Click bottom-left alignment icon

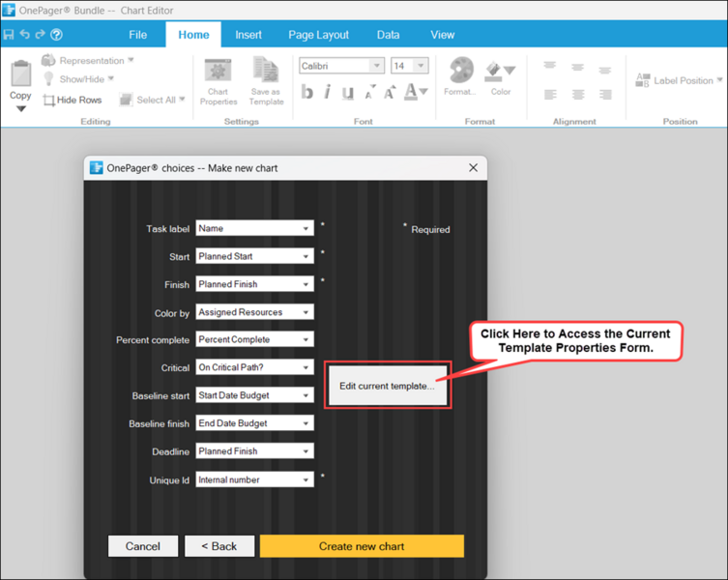pyautogui.click(x=550, y=95)
